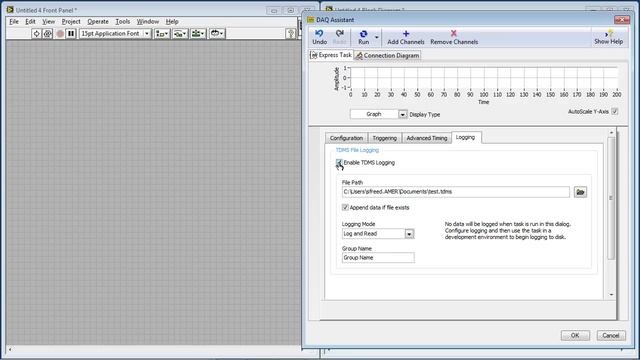Screen dimensions: 640x360
Task: Open Operate menu in Front Panel
Action: click(98, 22)
